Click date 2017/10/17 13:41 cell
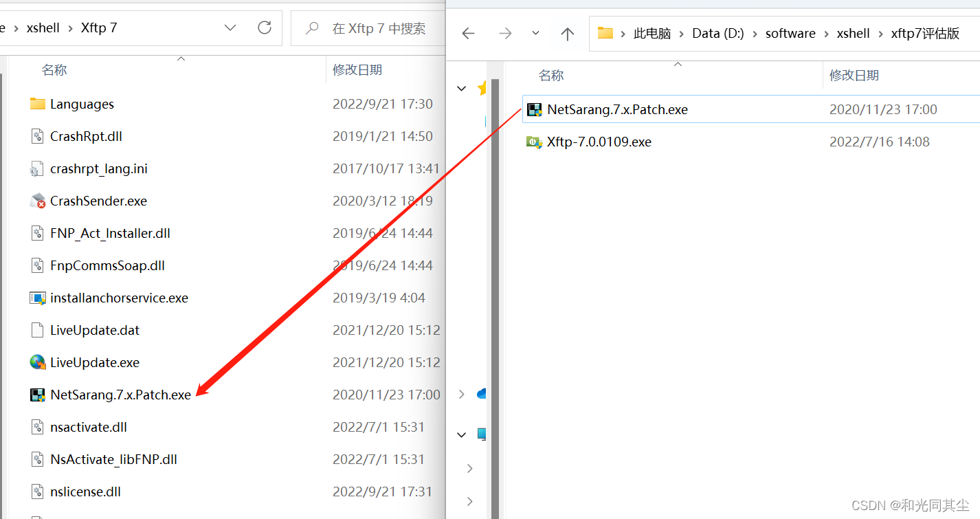Screen dimensions: 980x519 [x=386, y=168]
